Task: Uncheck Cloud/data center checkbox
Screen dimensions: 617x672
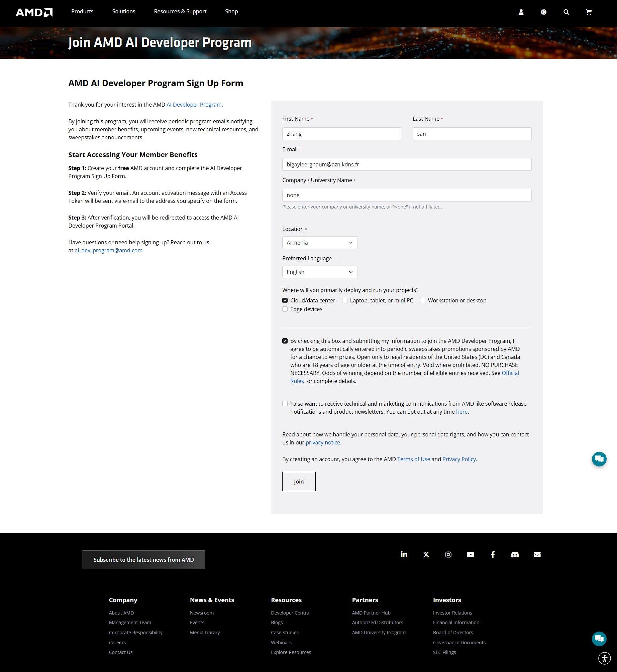Action: click(x=285, y=300)
